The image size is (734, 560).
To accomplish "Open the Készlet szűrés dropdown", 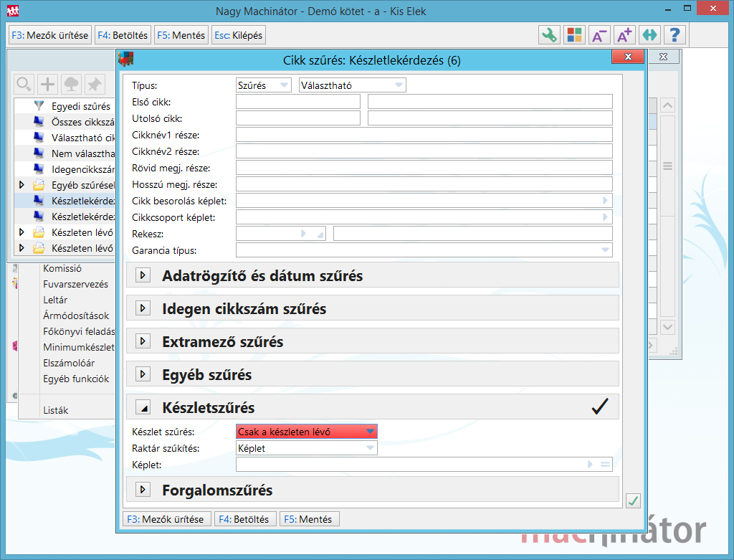I will pos(371,431).
